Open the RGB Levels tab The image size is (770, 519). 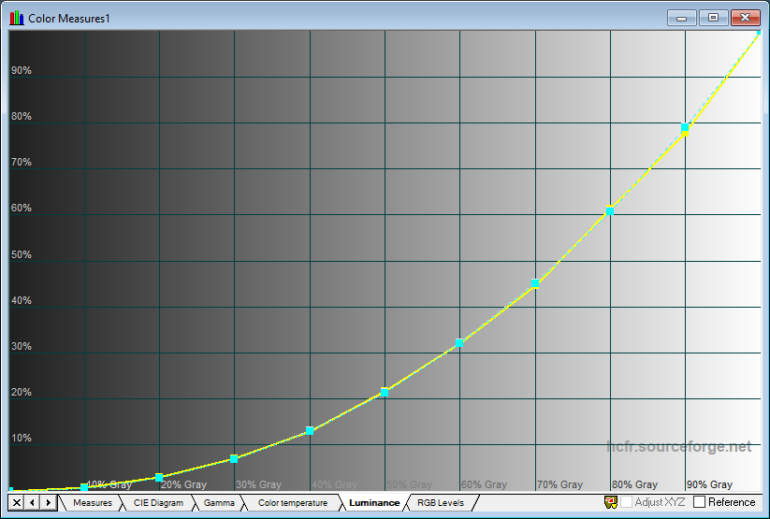click(x=440, y=503)
